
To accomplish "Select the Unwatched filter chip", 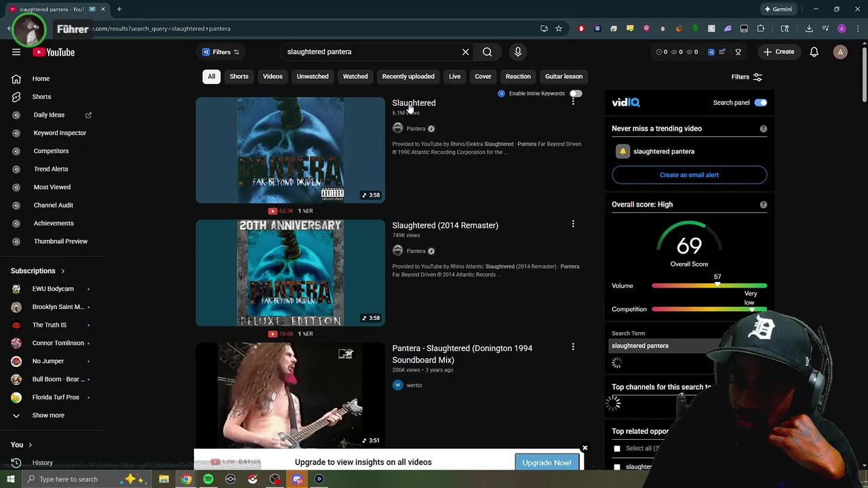I will tap(313, 77).
